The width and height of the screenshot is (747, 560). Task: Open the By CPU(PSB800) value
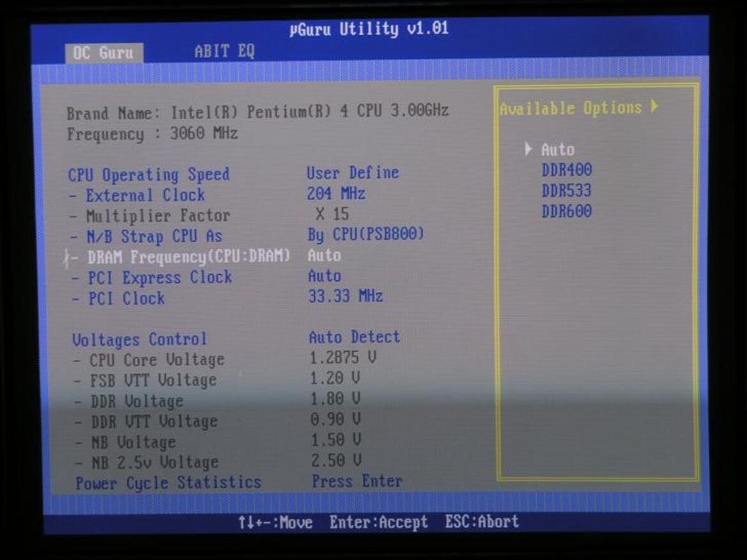coord(366,234)
